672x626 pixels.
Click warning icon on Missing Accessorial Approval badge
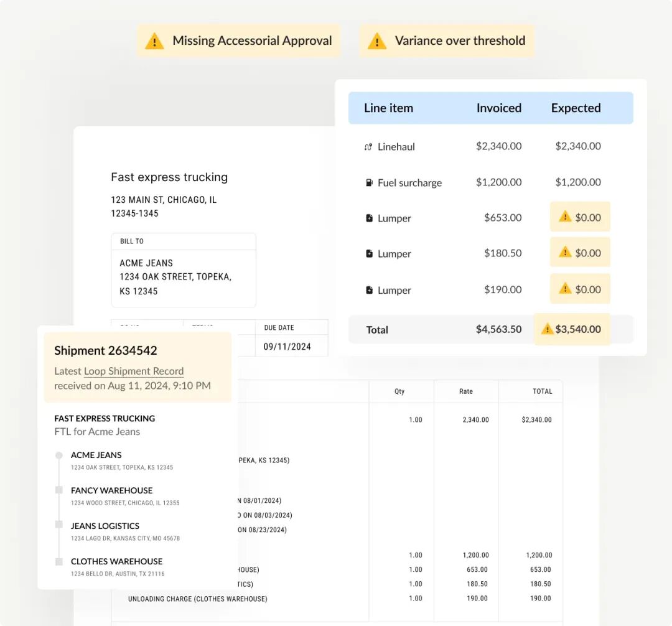[154, 41]
